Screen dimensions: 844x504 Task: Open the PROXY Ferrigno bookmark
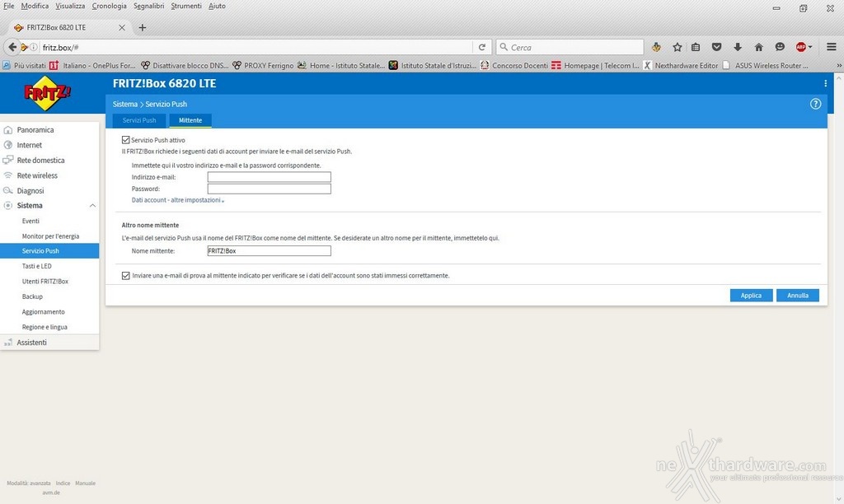pyautogui.click(x=263, y=66)
